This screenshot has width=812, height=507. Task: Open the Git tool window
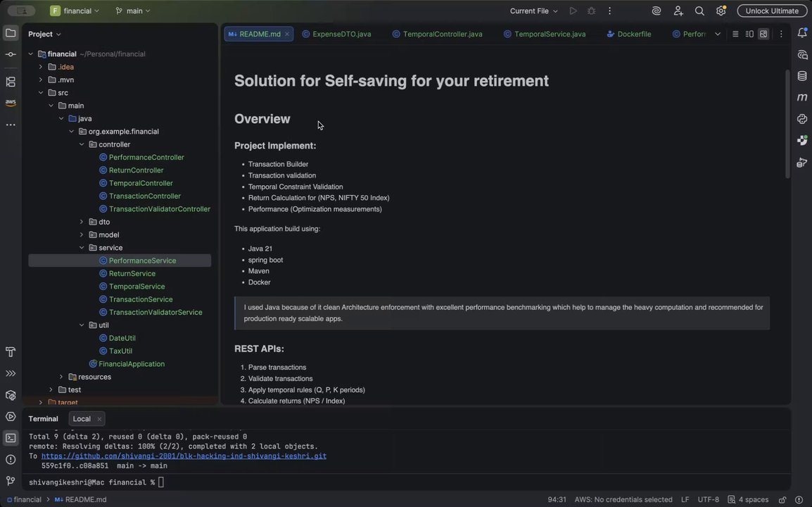click(11, 481)
